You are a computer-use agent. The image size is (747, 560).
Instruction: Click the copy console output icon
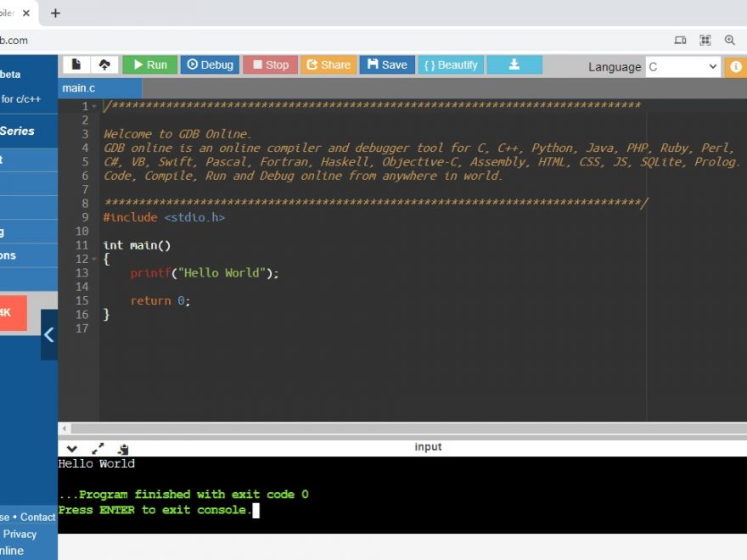click(123, 449)
